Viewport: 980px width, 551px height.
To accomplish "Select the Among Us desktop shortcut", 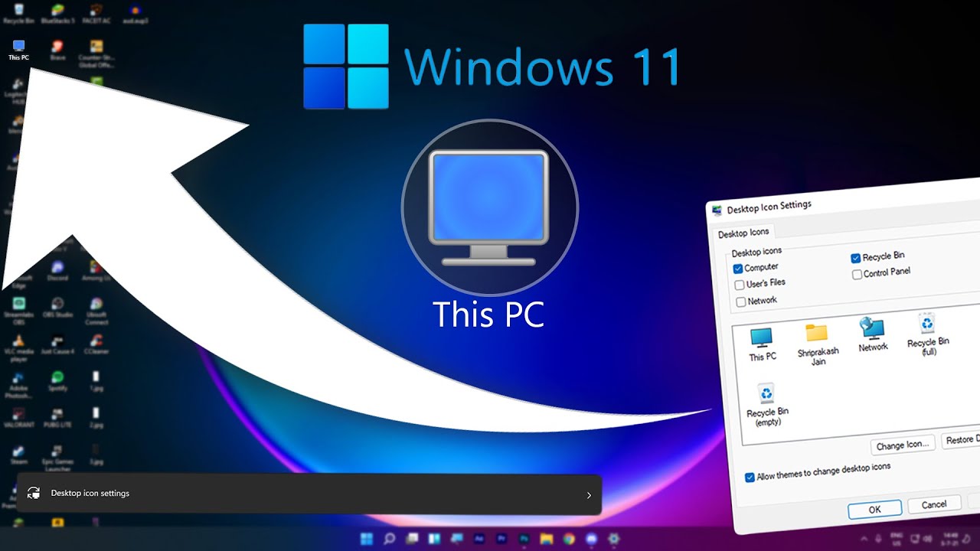I will point(96,271).
